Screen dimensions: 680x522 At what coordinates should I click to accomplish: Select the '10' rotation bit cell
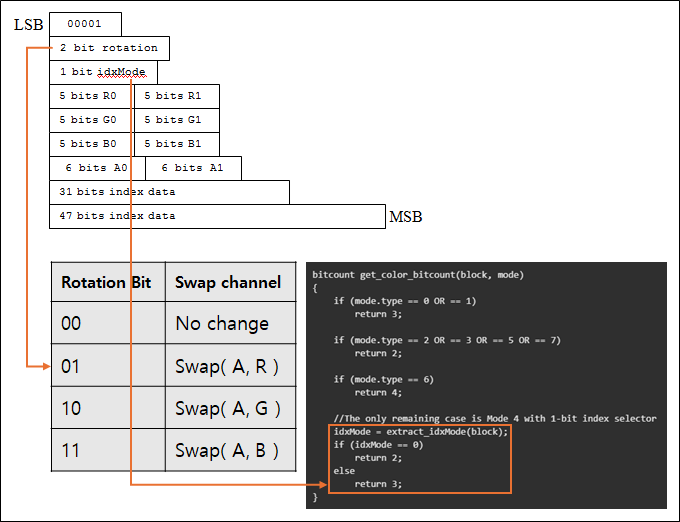tap(108, 408)
